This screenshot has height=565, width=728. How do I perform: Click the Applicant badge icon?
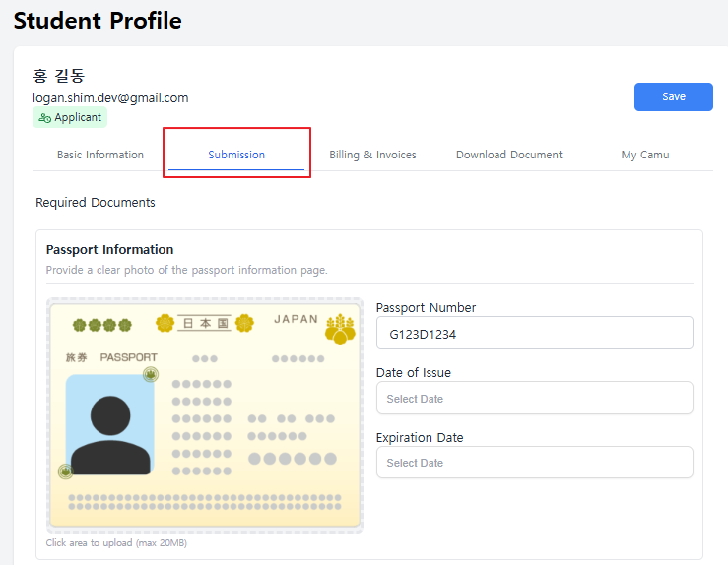click(44, 118)
